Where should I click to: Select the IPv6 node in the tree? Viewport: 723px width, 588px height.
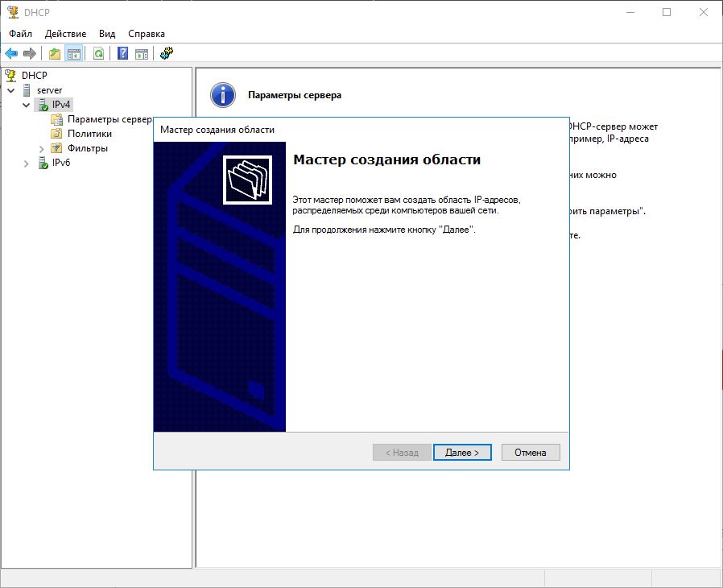click(x=61, y=163)
